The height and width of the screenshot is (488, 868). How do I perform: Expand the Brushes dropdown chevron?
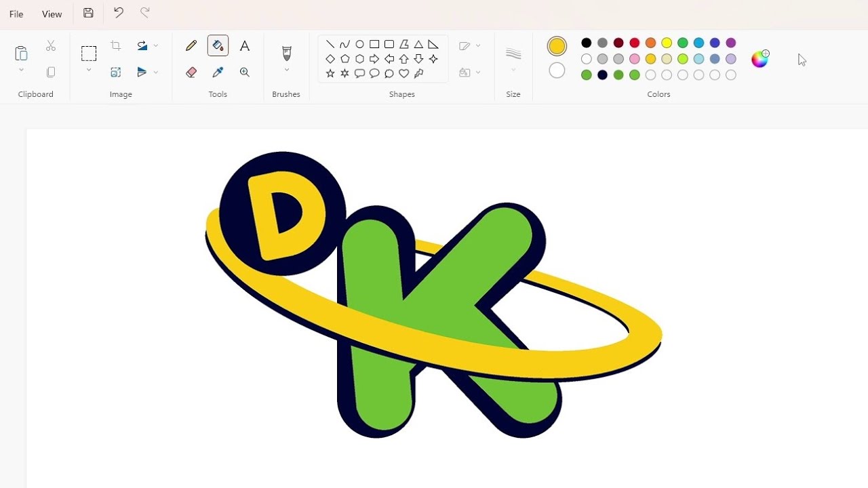coord(286,70)
